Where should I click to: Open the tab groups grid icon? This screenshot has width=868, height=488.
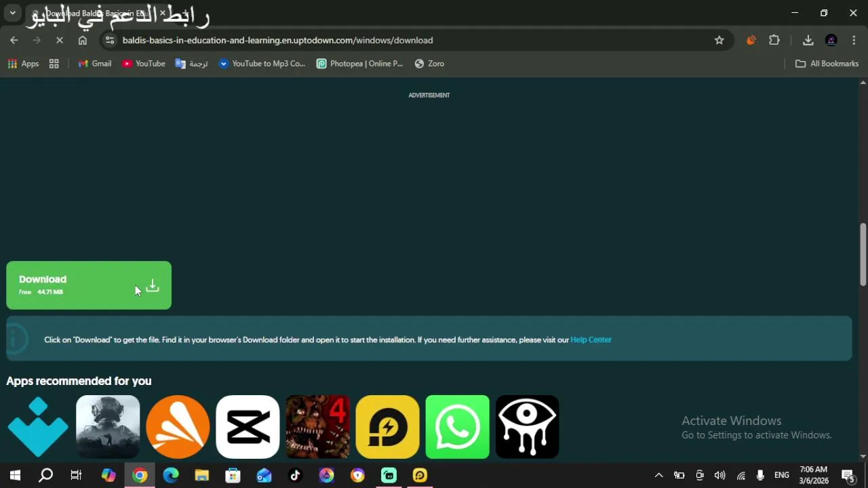click(x=54, y=64)
